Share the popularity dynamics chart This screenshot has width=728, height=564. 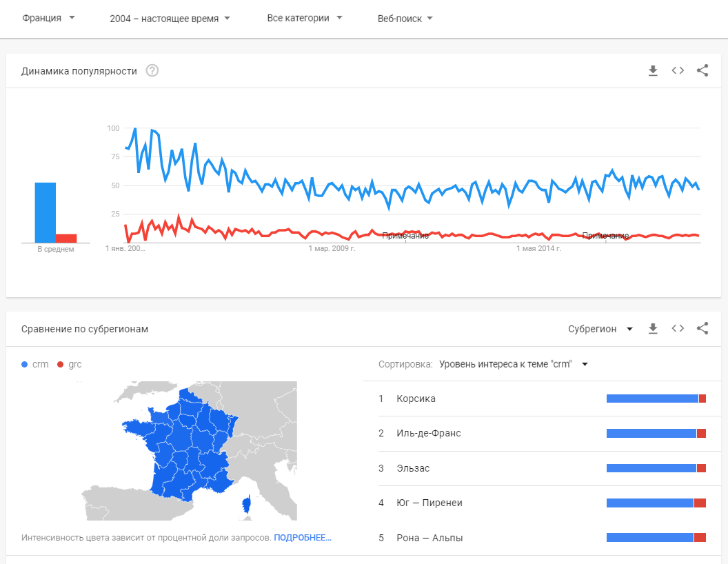coord(702,70)
